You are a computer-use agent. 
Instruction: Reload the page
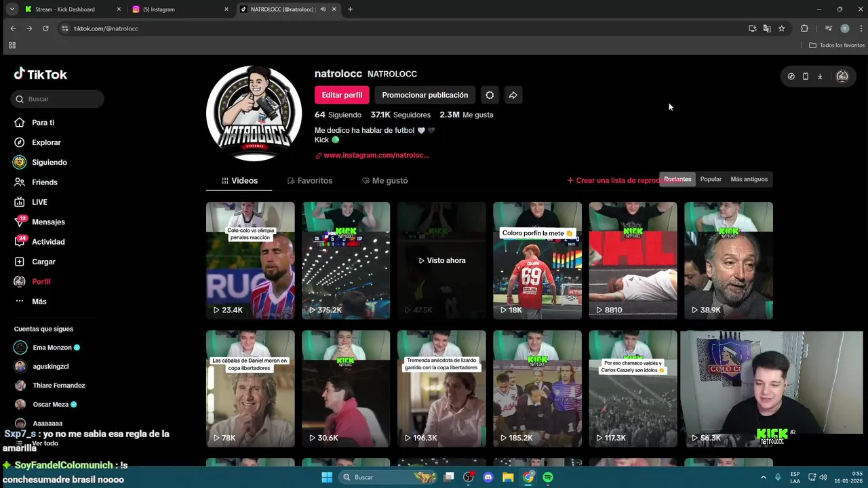pyautogui.click(x=45, y=28)
